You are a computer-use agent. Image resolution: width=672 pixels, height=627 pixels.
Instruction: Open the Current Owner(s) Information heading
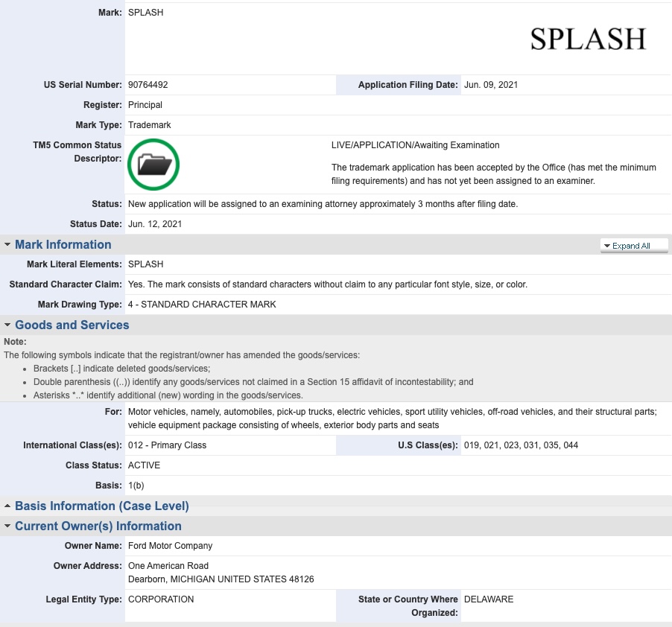point(98,526)
